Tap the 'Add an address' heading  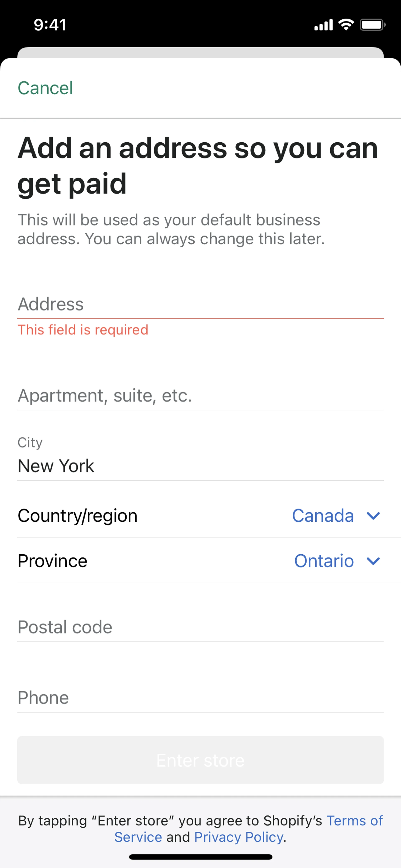[x=197, y=166]
